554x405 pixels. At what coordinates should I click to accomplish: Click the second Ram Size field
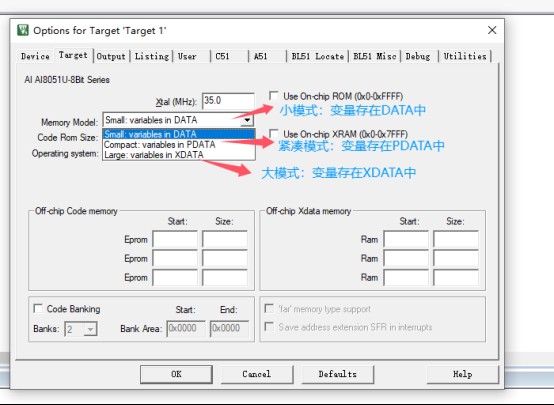point(456,258)
